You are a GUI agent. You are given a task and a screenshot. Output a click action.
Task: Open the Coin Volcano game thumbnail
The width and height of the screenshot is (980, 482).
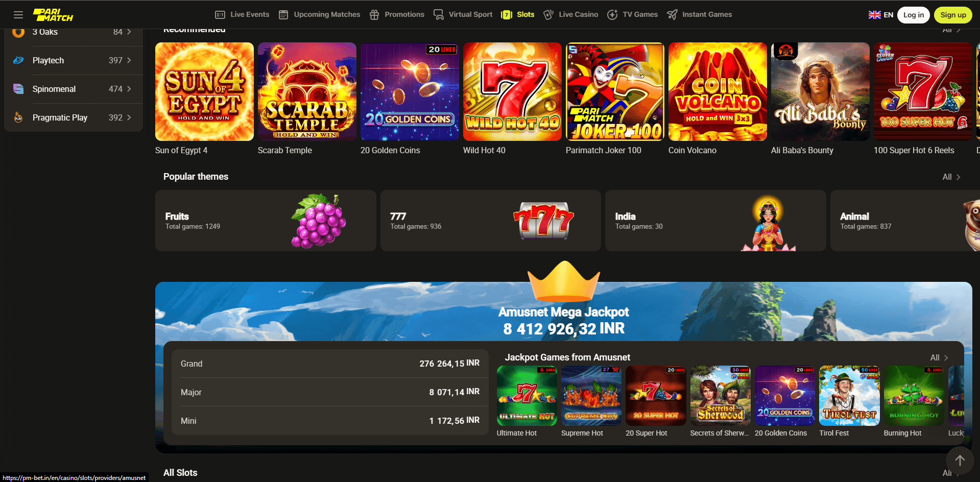point(718,91)
